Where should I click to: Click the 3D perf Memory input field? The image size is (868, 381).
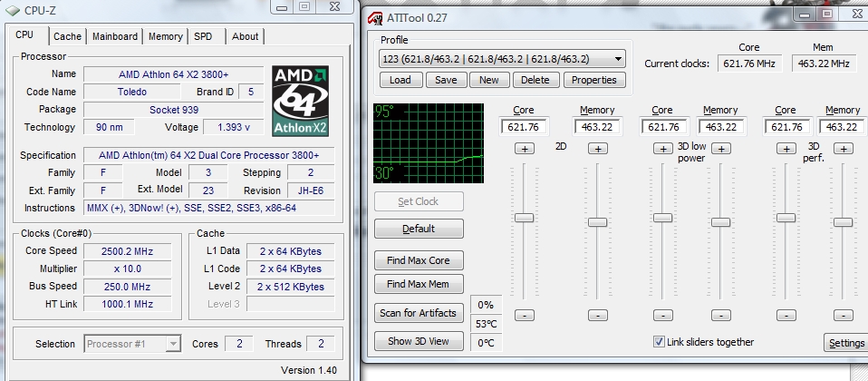[842, 127]
